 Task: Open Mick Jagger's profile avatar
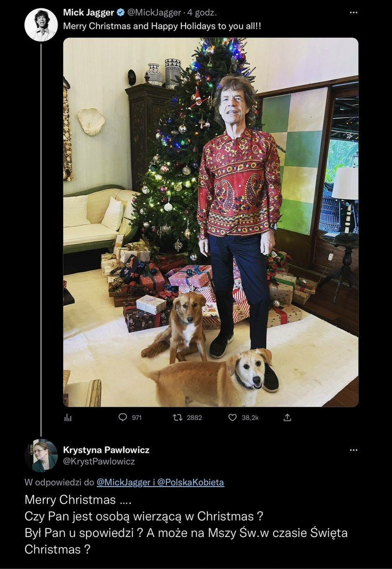41,25
